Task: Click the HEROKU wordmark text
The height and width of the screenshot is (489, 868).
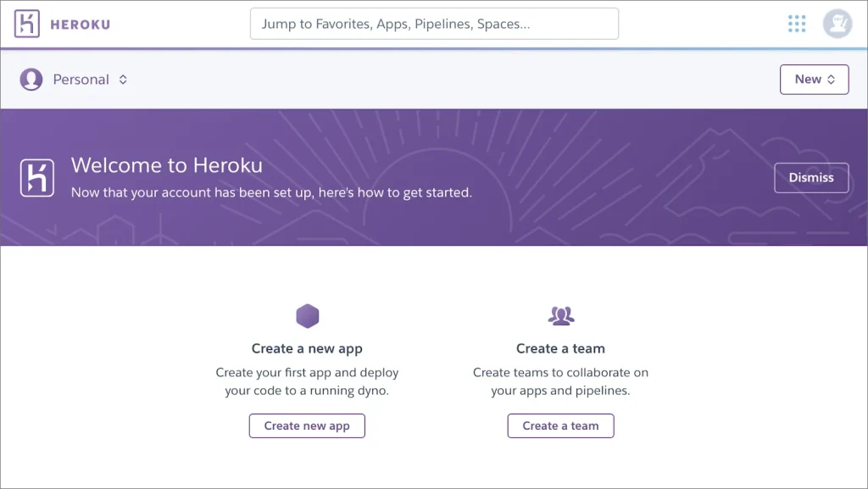Action: pyautogui.click(x=81, y=25)
